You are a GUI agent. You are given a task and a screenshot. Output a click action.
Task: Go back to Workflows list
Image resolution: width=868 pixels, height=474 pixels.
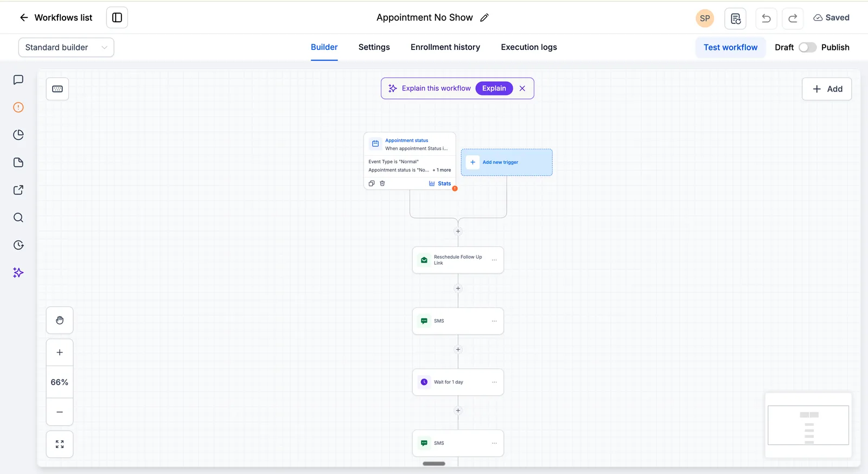click(56, 17)
